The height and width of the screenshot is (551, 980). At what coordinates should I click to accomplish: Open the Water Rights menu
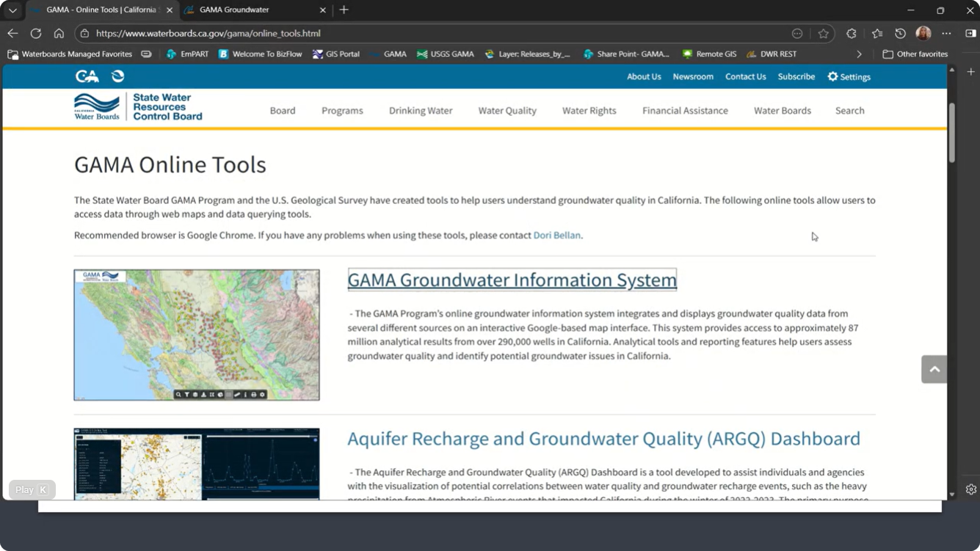[x=589, y=111]
